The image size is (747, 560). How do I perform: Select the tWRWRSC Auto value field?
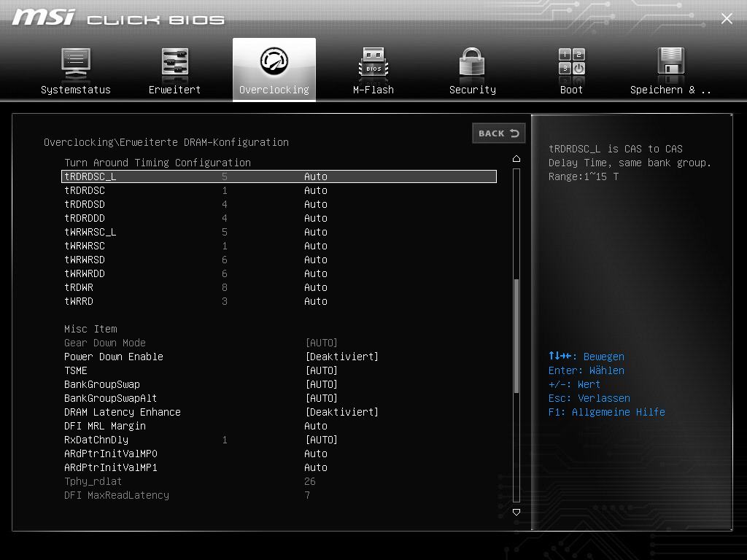(316, 246)
